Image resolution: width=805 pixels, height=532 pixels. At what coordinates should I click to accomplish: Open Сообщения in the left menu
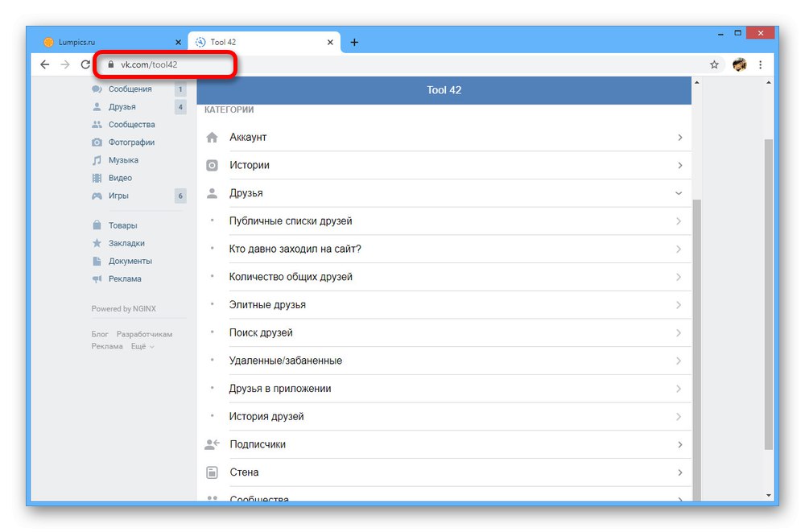[x=130, y=89]
